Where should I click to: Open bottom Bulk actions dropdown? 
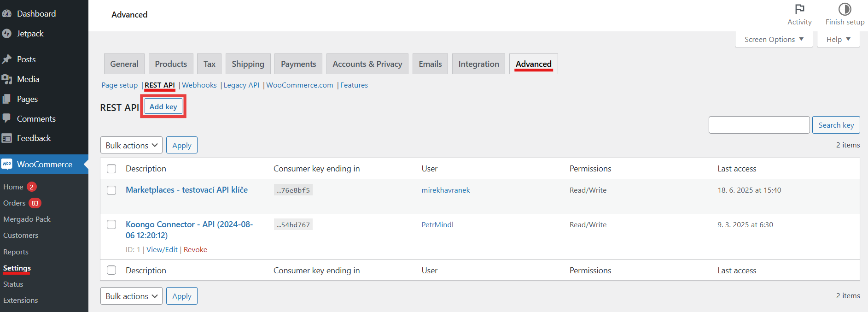coord(131,296)
